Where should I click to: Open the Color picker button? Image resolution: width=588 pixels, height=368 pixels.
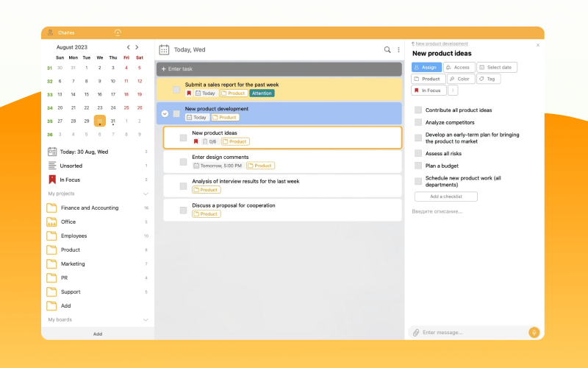click(461, 79)
